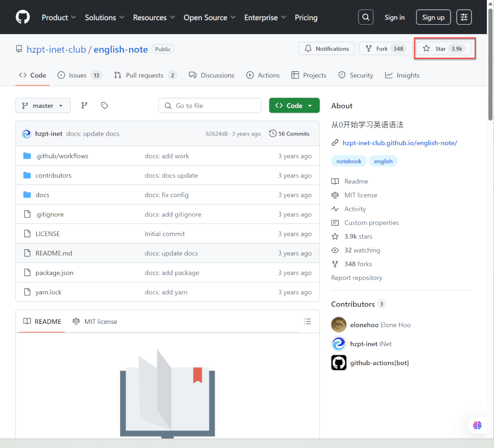Select the README tab above the readme

pos(42,322)
